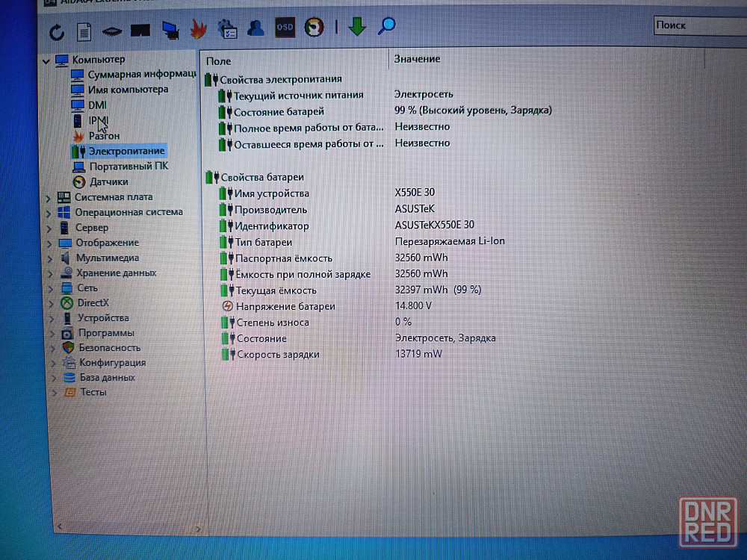Click inside the Поиск search field
The height and width of the screenshot is (560, 747).
click(700, 25)
